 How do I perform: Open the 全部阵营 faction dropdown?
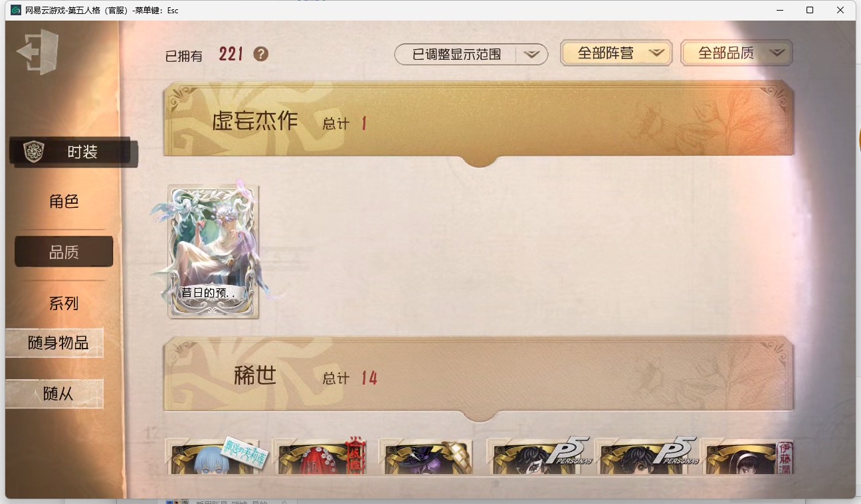[617, 53]
